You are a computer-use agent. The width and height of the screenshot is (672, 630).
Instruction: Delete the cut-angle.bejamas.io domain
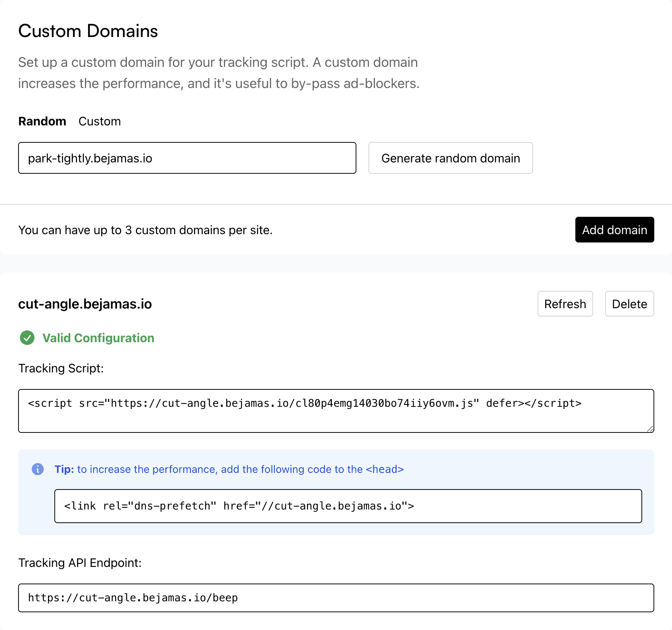click(x=630, y=304)
